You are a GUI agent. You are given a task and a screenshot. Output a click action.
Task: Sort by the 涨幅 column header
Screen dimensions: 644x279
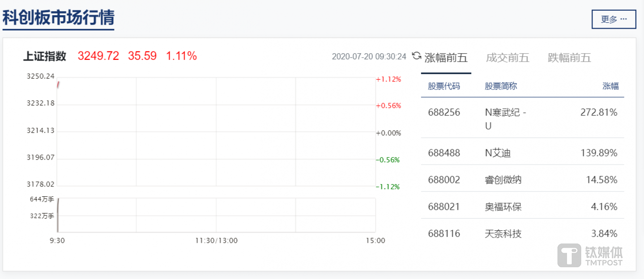(x=610, y=86)
